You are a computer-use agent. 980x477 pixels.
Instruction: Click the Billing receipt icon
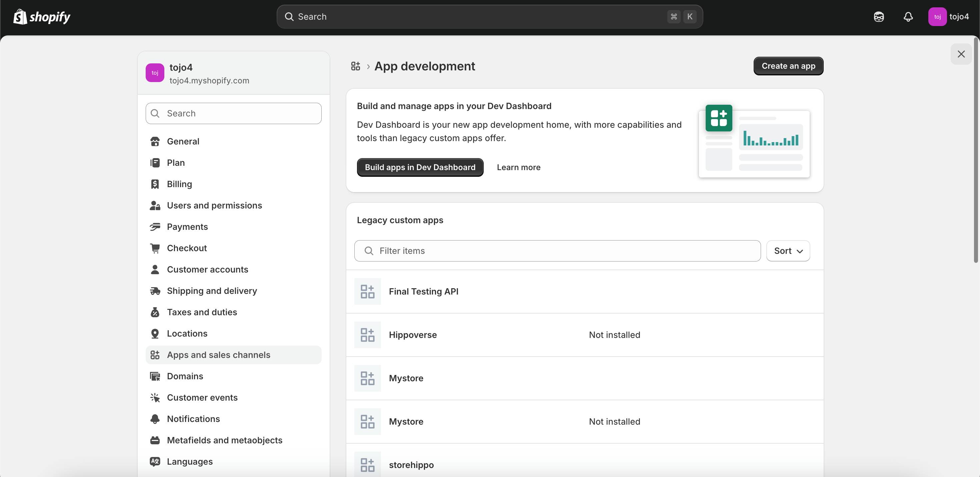coord(155,184)
